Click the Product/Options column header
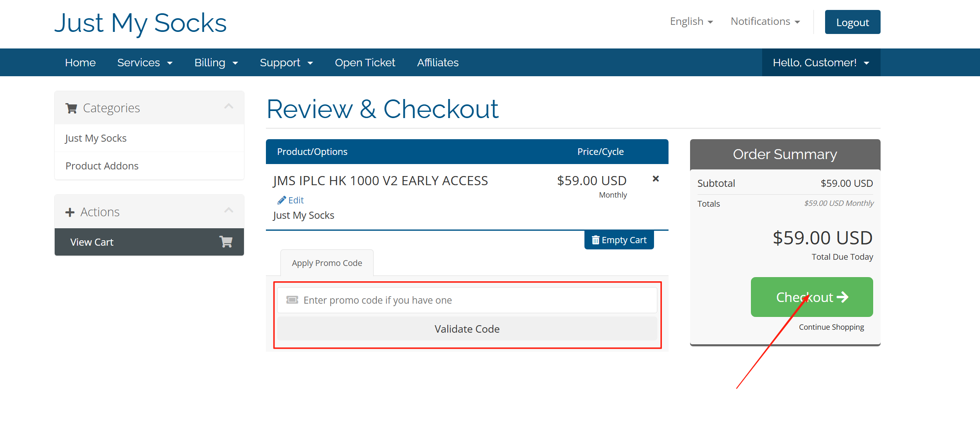Viewport: 980px width, 430px height. click(x=312, y=152)
